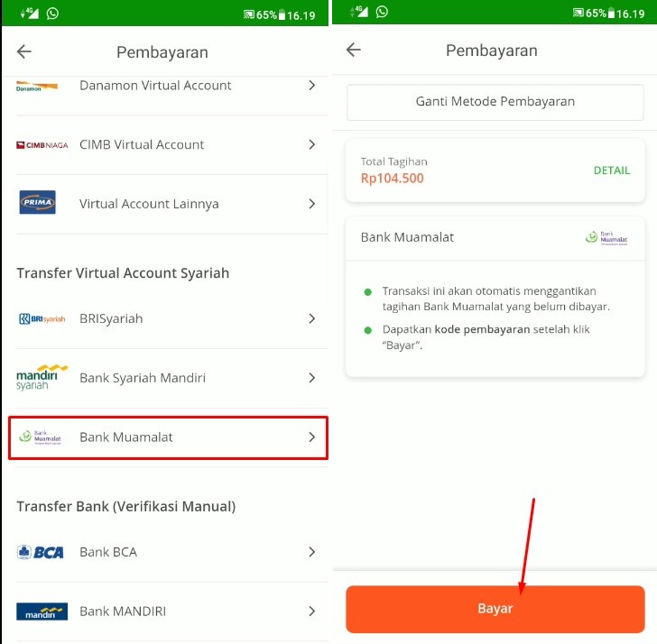Open CIMB Virtual Account chevron arrow
Screen dimensions: 657x644
pos(311,144)
